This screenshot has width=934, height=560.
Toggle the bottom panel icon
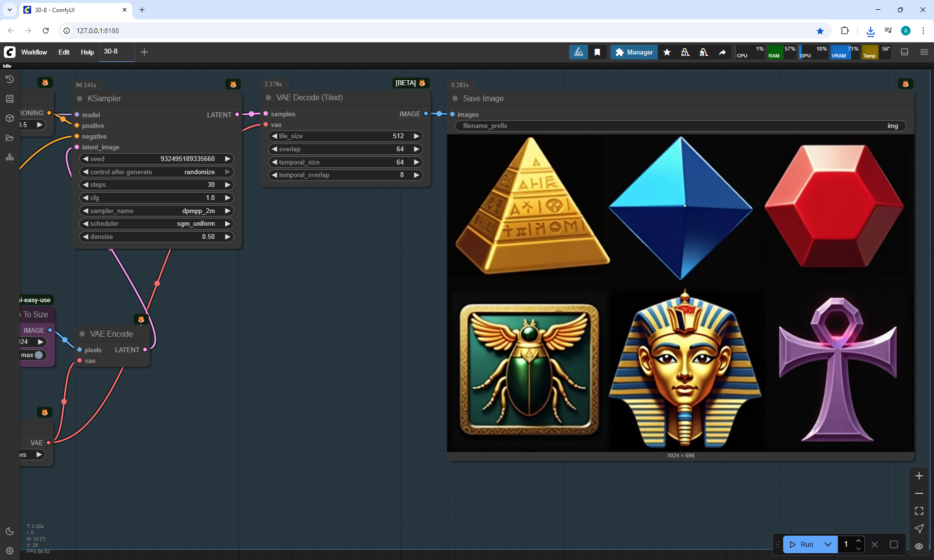904,52
